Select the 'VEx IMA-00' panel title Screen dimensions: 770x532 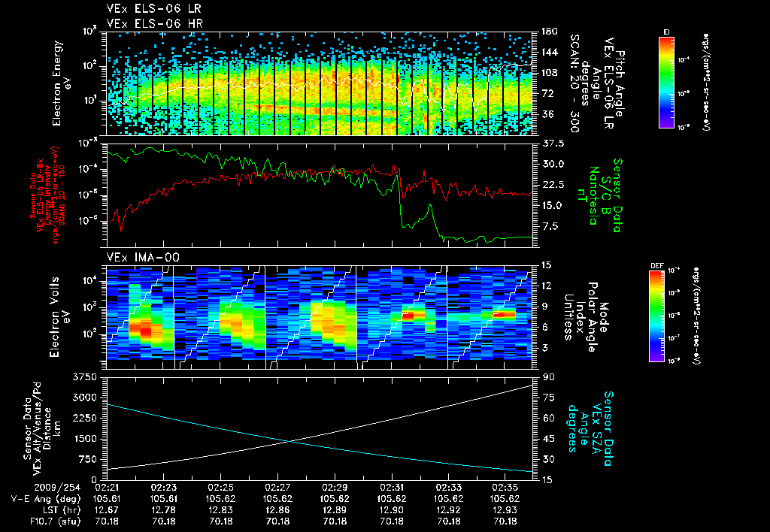(143, 257)
